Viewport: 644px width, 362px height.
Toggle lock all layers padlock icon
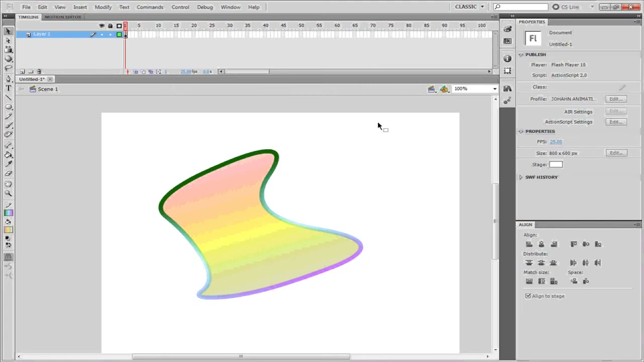pos(110,26)
